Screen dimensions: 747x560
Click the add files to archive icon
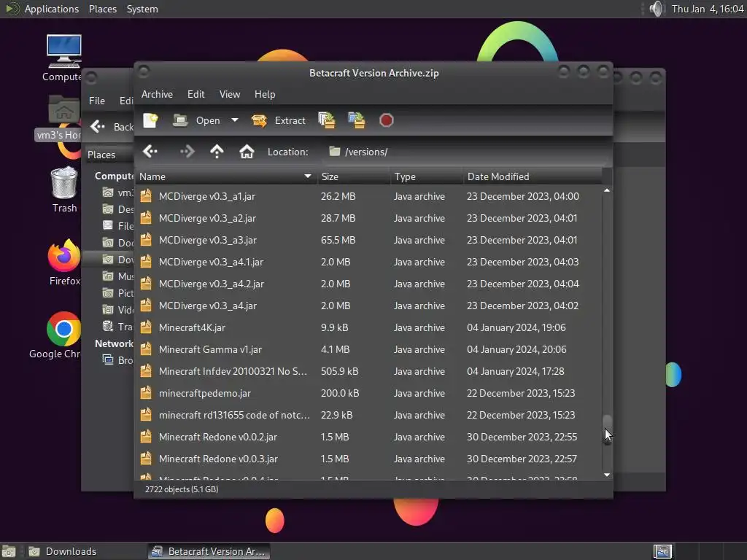[327, 120]
